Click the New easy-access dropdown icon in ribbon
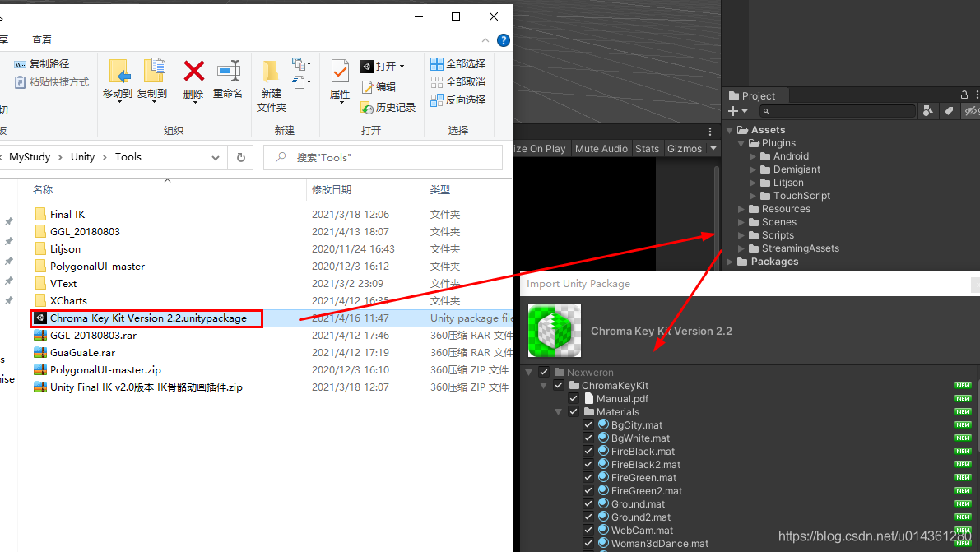Screen dimensions: 980x552 301,64
